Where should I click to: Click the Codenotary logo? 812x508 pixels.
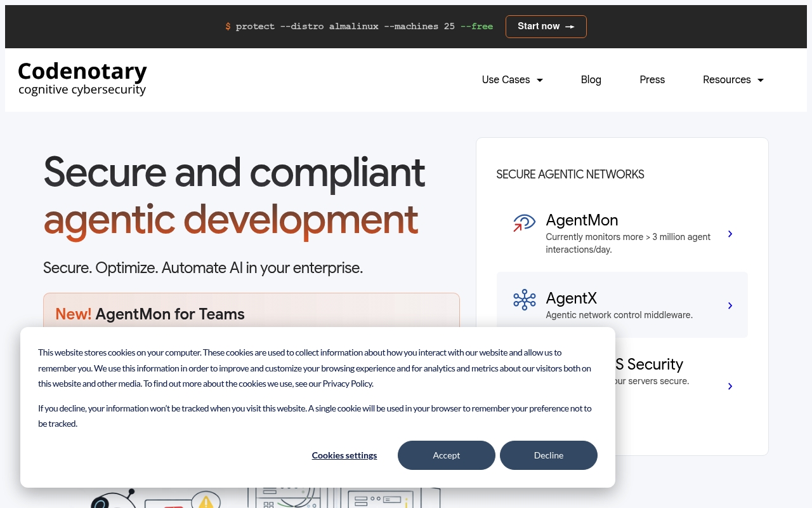(82, 79)
